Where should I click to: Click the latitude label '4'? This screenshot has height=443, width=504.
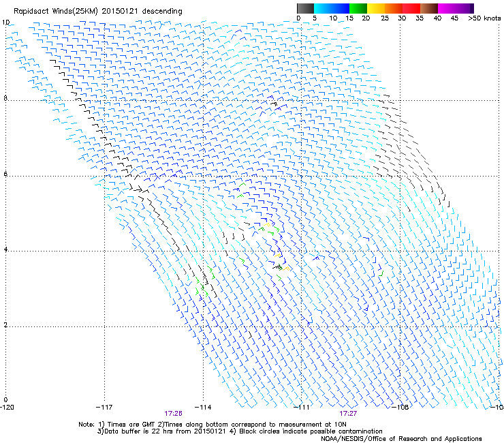coord(5,249)
